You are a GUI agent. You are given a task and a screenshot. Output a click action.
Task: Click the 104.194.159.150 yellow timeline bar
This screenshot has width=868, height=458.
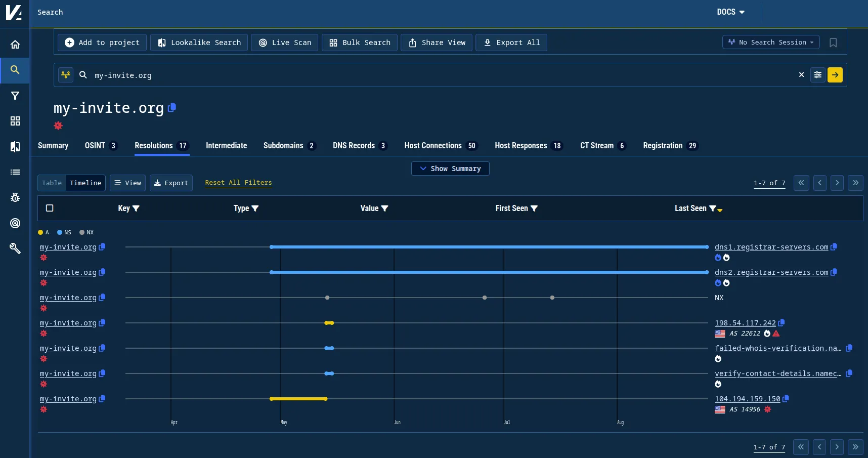(299, 399)
